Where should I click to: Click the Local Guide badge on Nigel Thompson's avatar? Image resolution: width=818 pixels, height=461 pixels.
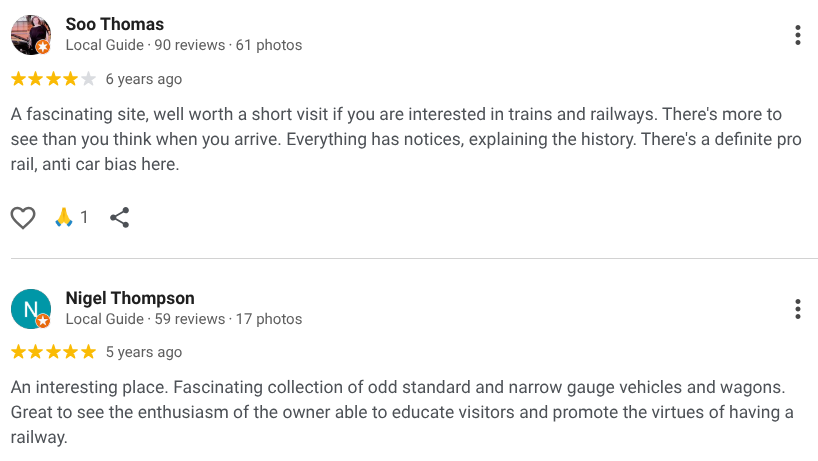click(x=43, y=321)
